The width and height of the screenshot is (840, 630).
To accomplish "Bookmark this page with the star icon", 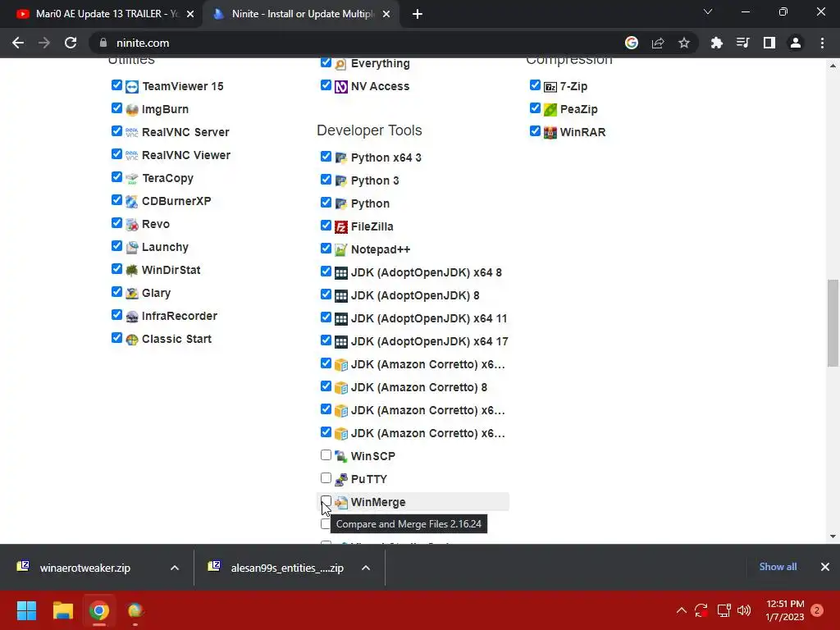I will point(684,43).
